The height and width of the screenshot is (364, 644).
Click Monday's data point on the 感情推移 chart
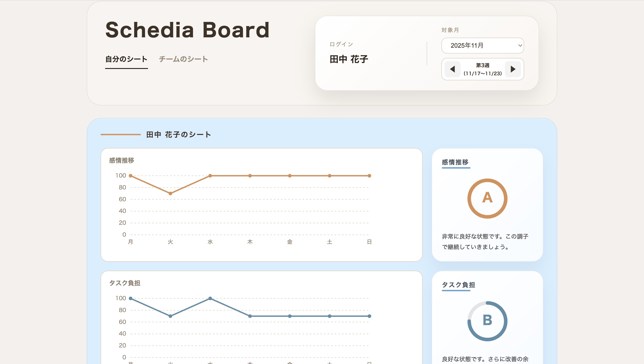131,176
